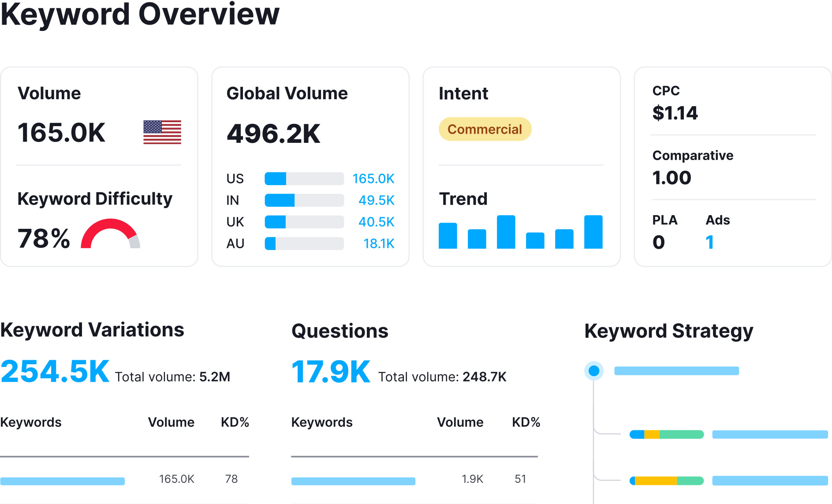Click the red Keyword Difficulty gauge
This screenshot has height=504, width=832.
click(x=110, y=232)
